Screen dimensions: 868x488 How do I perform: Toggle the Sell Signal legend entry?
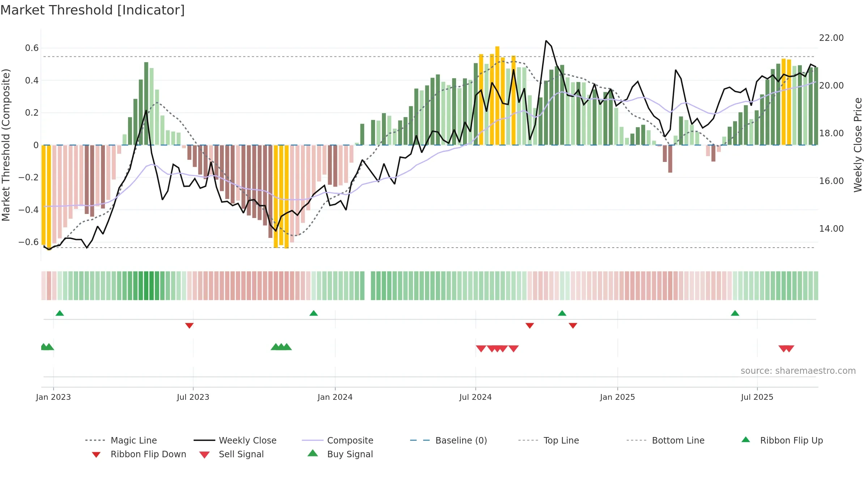point(231,454)
